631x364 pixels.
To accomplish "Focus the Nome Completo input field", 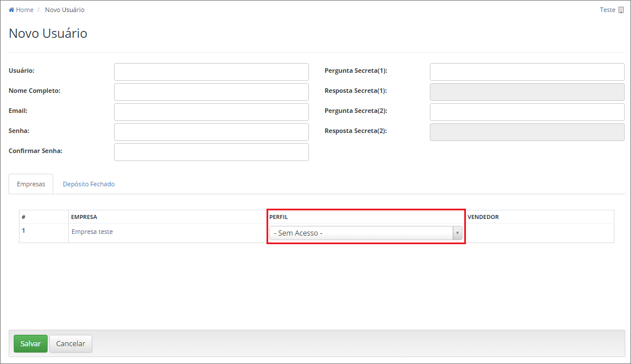I will pyautogui.click(x=211, y=92).
